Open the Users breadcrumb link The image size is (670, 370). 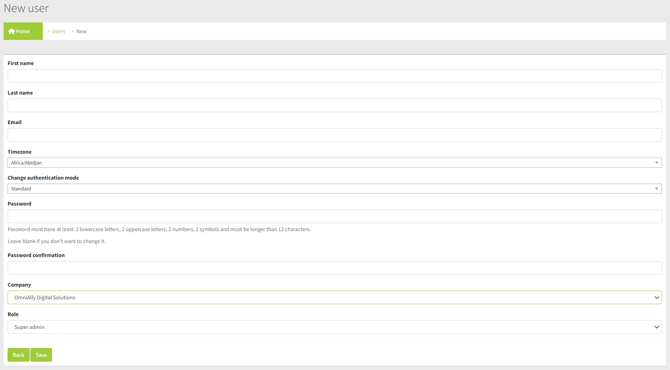59,31
